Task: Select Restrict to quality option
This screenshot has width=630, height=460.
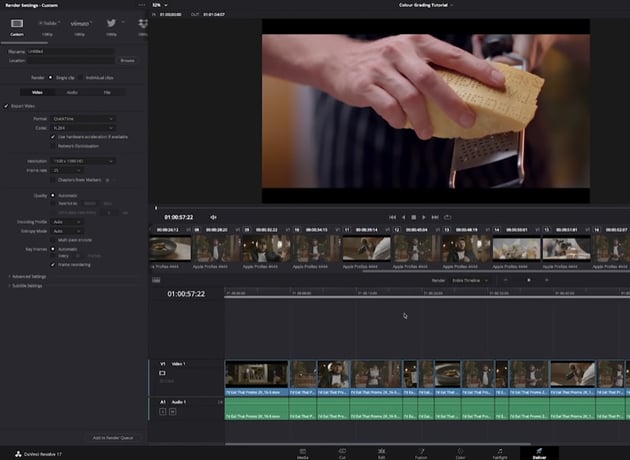Action: (x=53, y=204)
